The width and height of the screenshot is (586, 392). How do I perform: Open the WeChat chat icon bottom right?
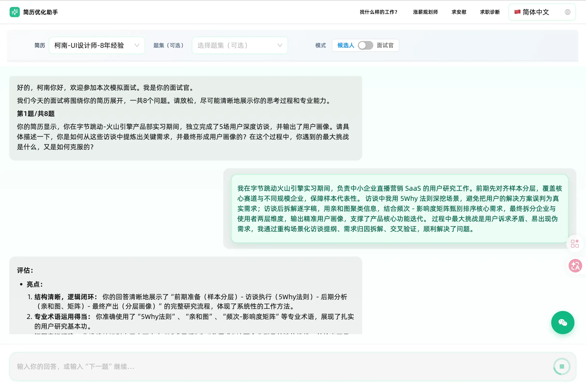pyautogui.click(x=563, y=323)
